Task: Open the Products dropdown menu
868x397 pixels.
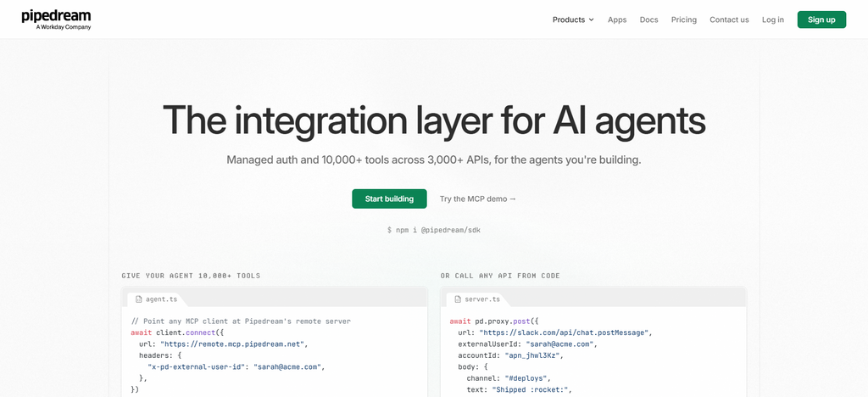Action: pos(573,20)
